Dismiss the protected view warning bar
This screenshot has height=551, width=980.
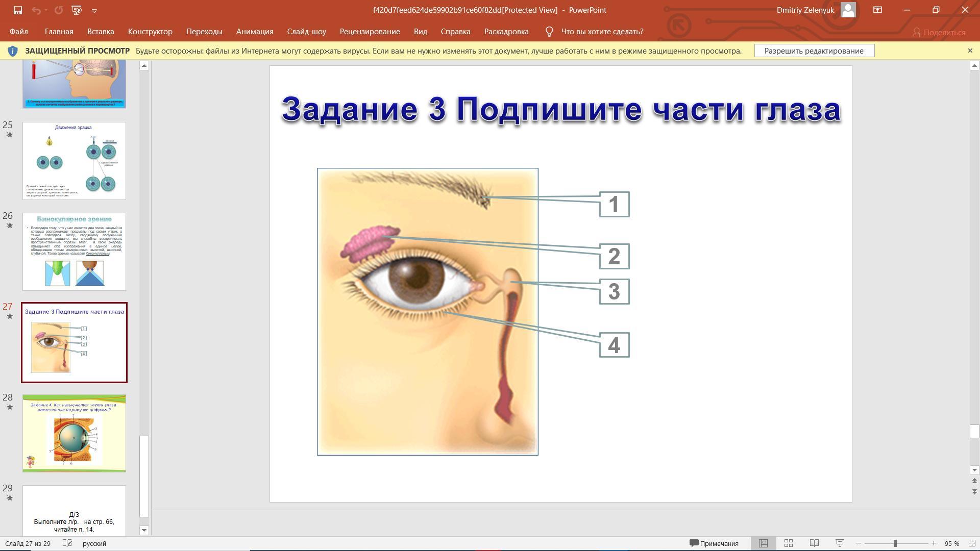pos(970,51)
